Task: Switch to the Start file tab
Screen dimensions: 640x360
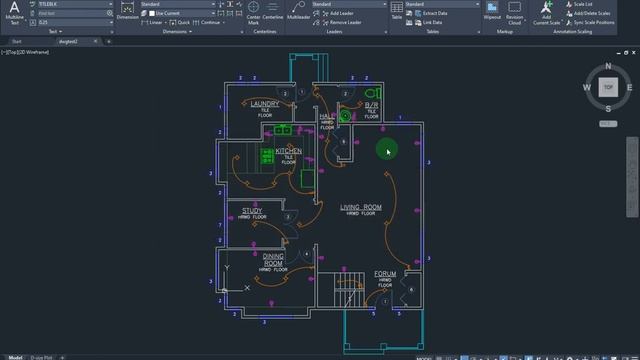Action: pos(17,42)
